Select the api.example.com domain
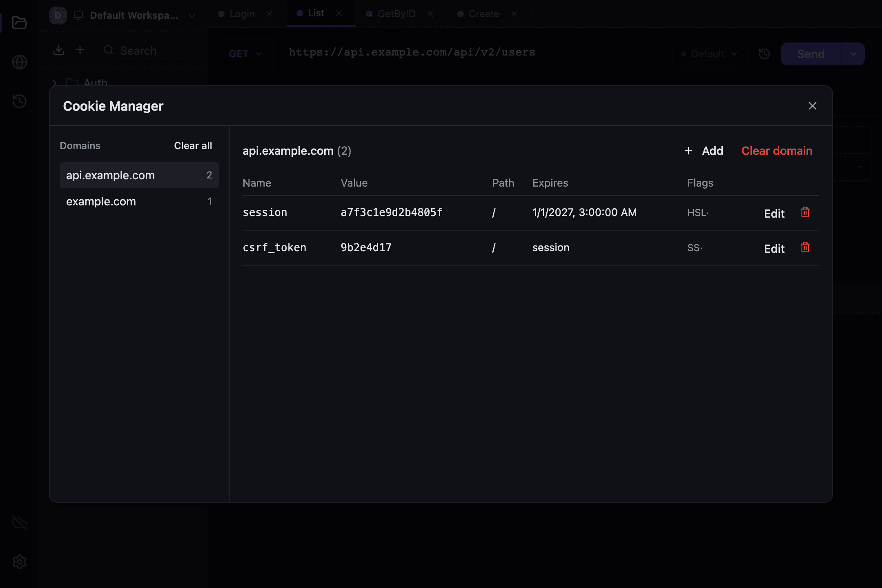The image size is (882, 588). tap(139, 175)
